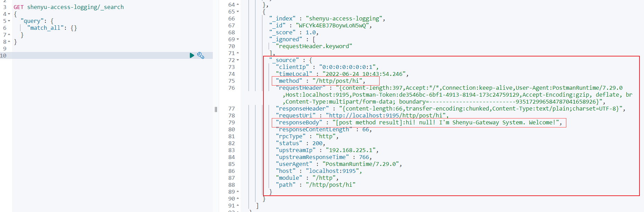644x212 pixels.
Task: Click fold arrow at request editor line 8
Action: (9, 42)
